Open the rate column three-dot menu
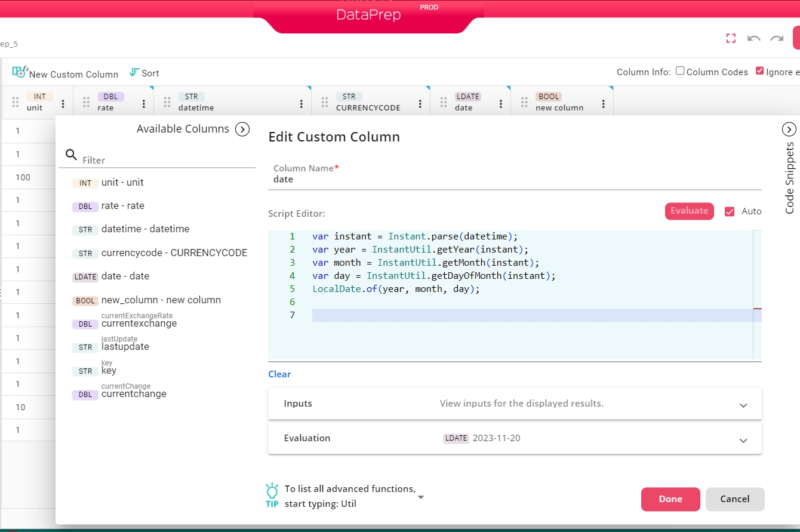The height and width of the screenshot is (532, 800). 144,103
